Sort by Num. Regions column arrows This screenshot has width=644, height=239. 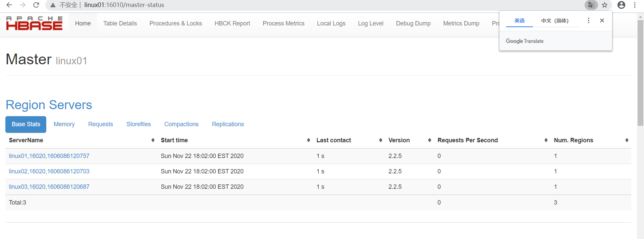[627, 140]
